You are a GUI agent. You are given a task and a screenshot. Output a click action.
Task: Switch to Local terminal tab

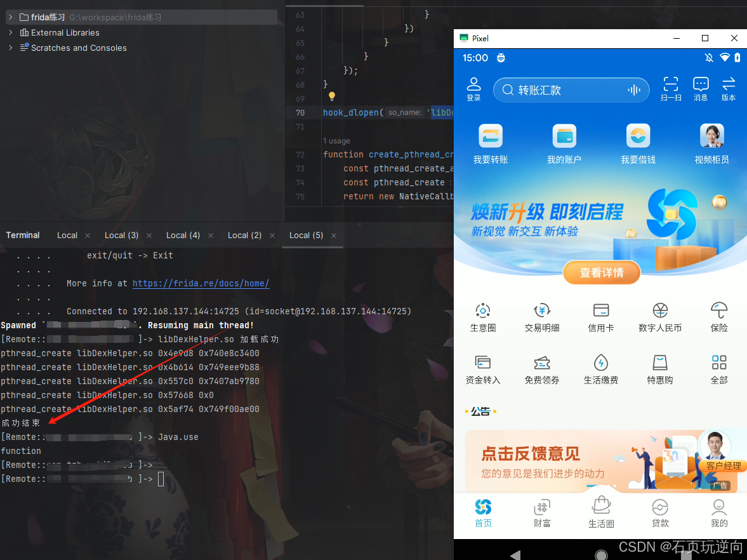pos(67,235)
